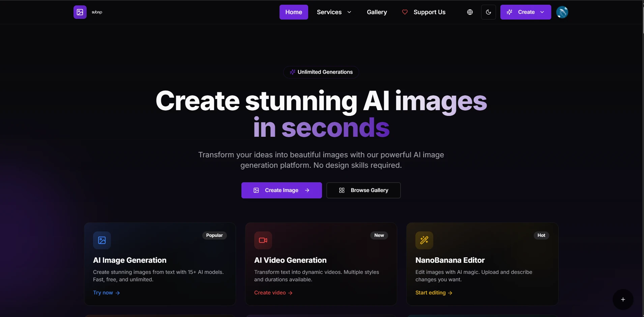Click the Hot badge
644x317 pixels.
(x=541, y=235)
